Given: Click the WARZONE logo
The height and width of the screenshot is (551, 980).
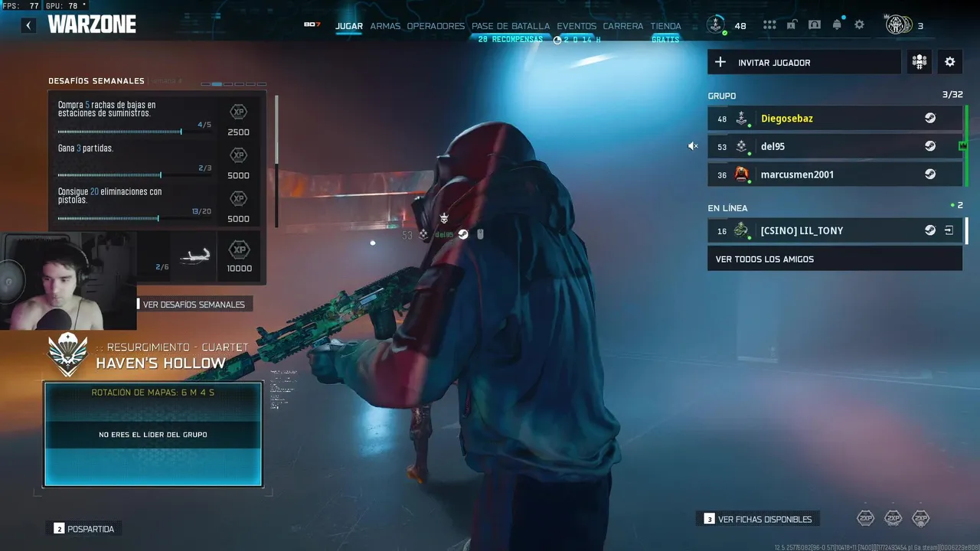Looking at the screenshot, I should pos(92,24).
